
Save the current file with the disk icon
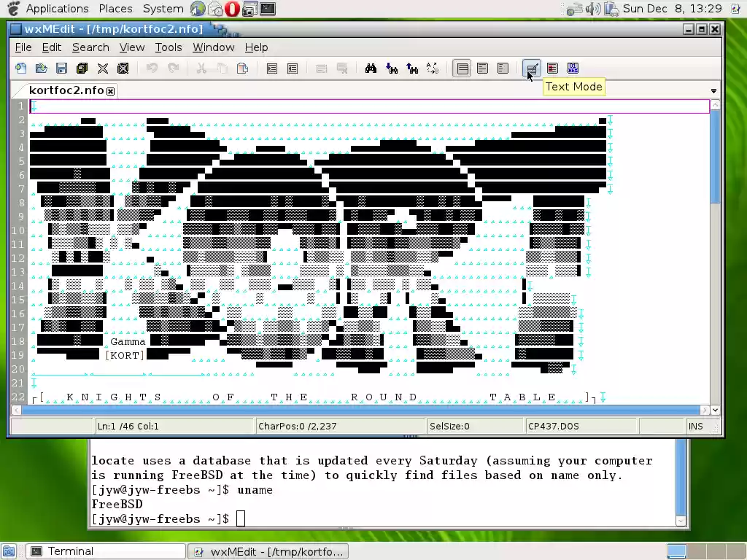point(62,68)
